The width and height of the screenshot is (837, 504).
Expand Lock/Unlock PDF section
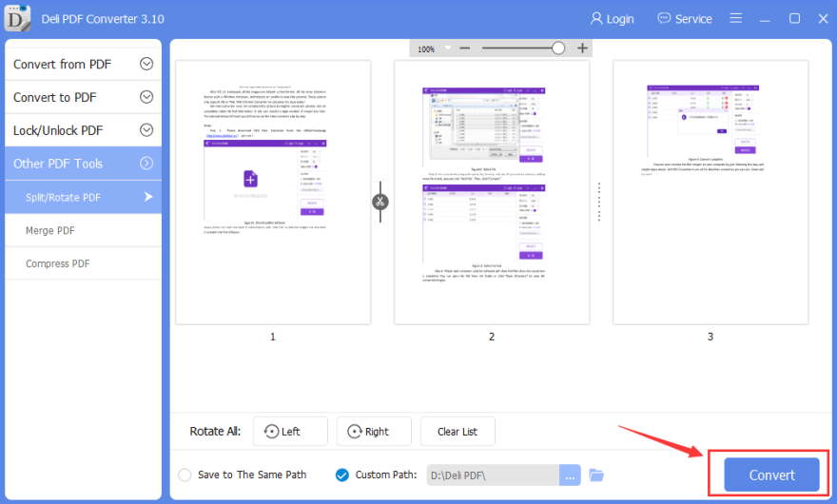click(84, 130)
